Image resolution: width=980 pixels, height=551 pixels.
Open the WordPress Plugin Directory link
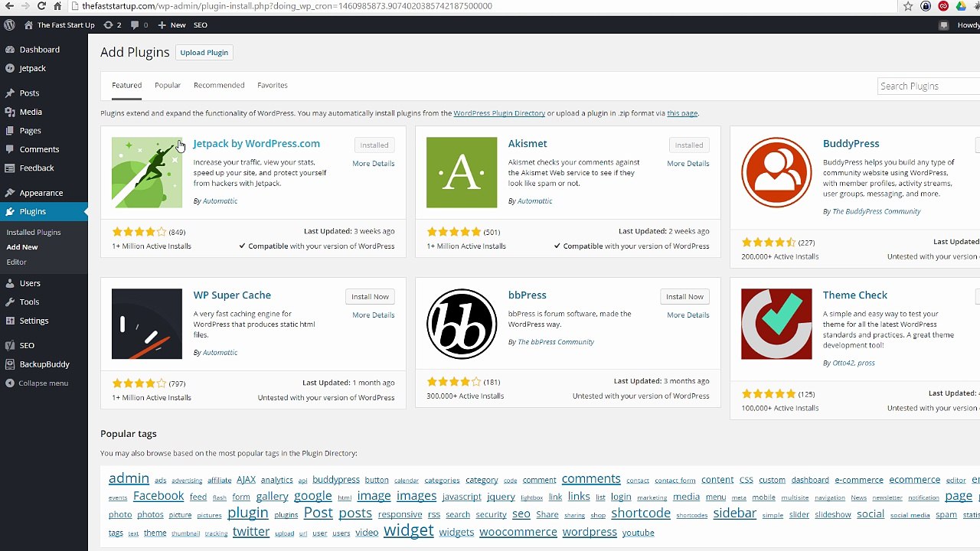pos(499,113)
